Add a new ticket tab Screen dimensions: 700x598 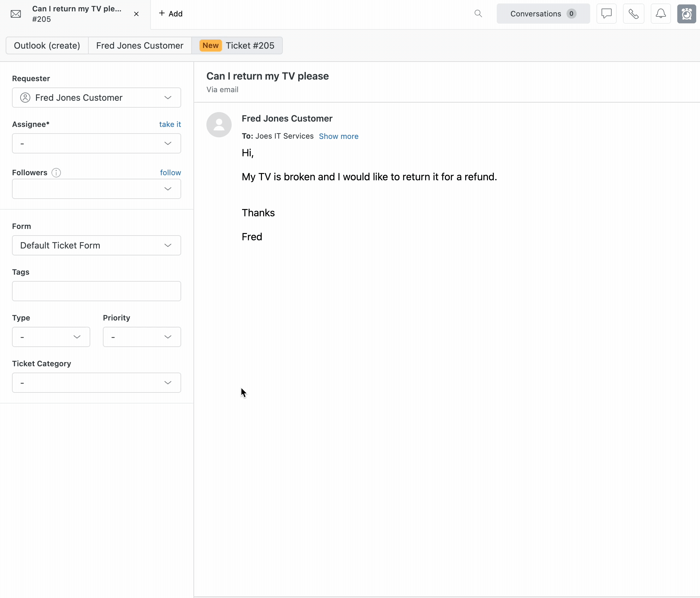click(x=171, y=14)
